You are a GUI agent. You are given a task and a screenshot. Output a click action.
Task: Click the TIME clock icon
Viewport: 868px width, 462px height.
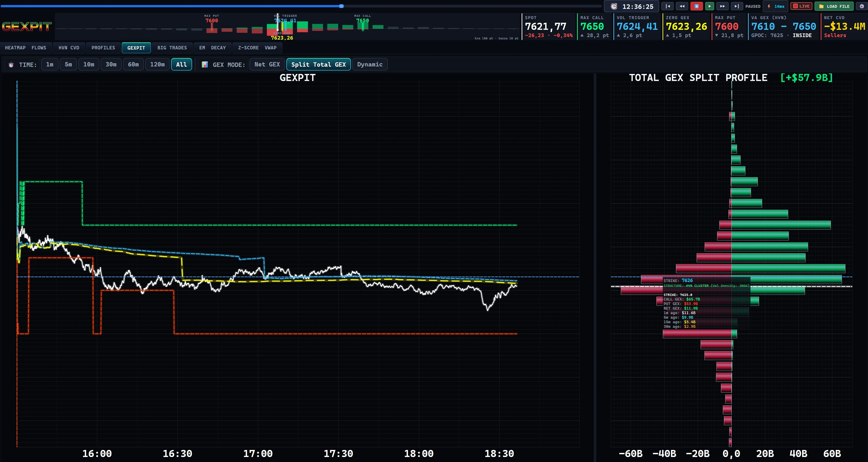[11, 65]
